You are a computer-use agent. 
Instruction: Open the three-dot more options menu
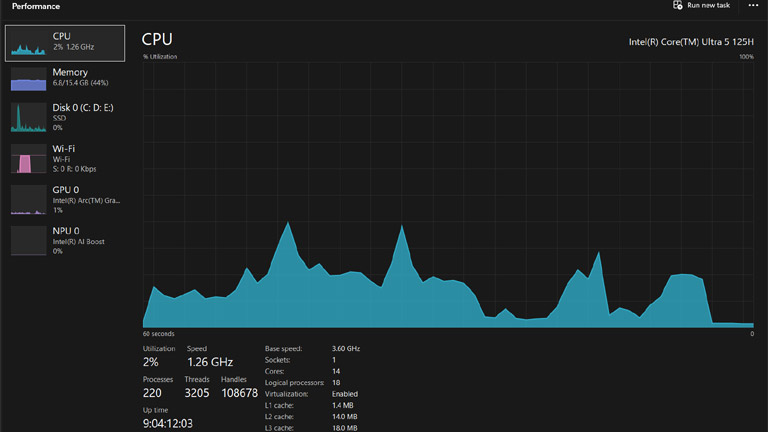point(753,5)
